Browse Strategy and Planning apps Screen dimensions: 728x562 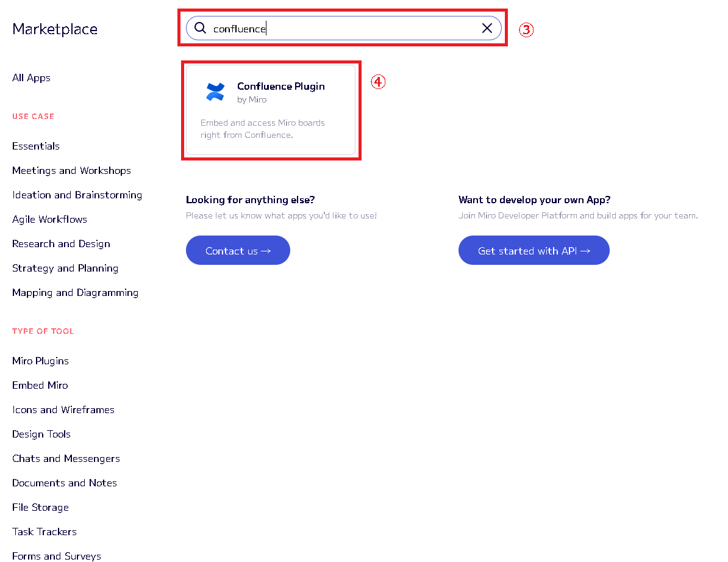coord(65,268)
